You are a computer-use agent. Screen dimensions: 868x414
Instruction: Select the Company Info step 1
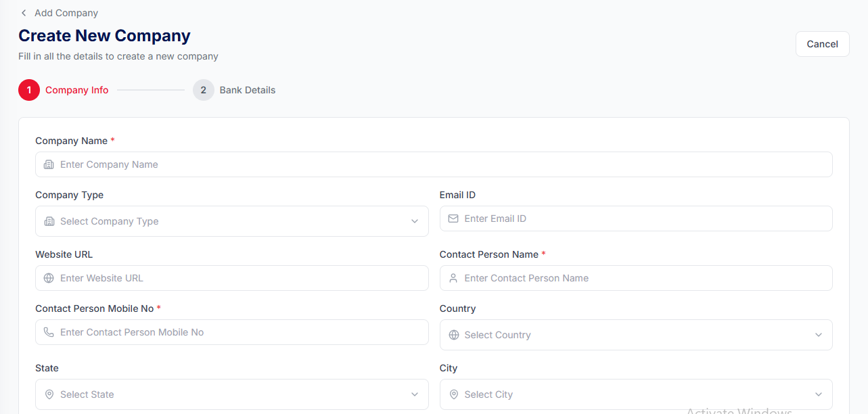(64, 90)
